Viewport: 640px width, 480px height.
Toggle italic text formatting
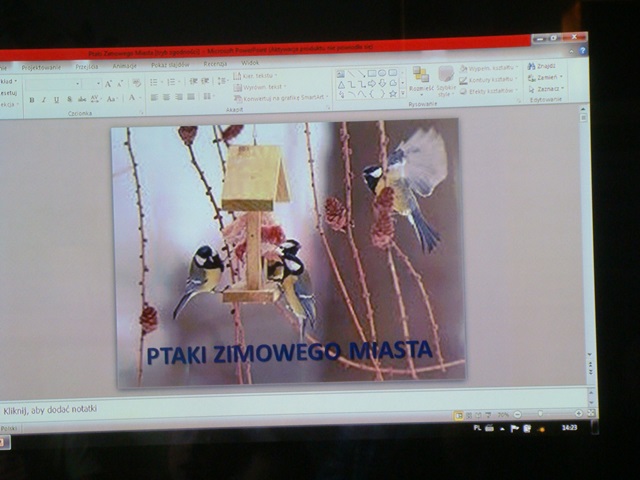(x=43, y=100)
